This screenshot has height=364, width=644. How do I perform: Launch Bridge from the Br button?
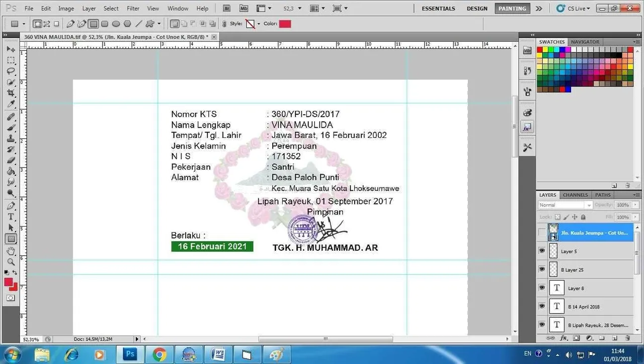tap(227, 8)
